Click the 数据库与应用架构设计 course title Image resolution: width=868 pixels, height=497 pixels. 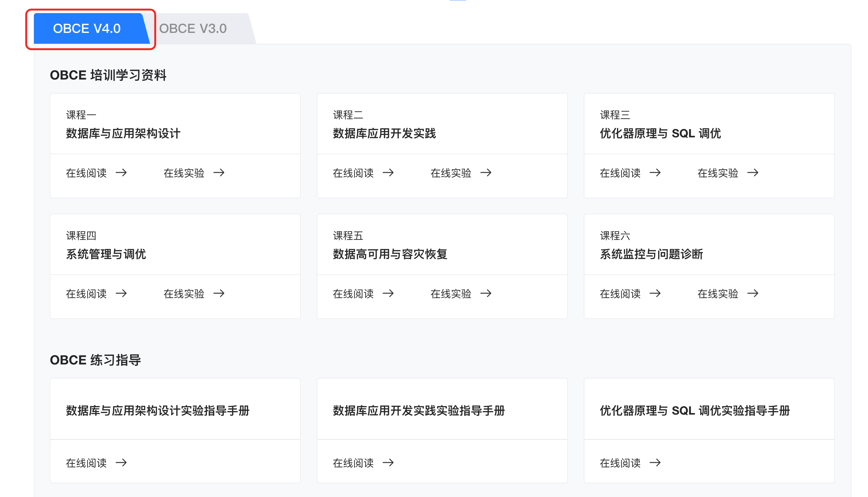pos(123,134)
